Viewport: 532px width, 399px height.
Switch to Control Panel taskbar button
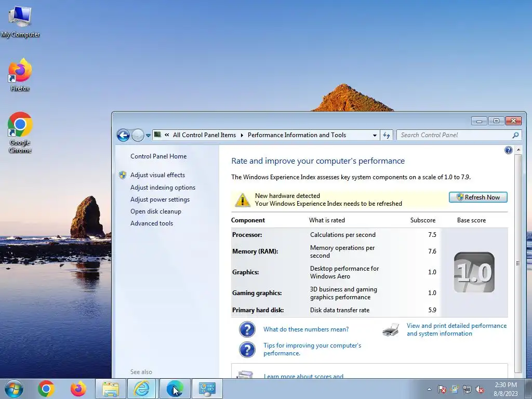(x=207, y=389)
